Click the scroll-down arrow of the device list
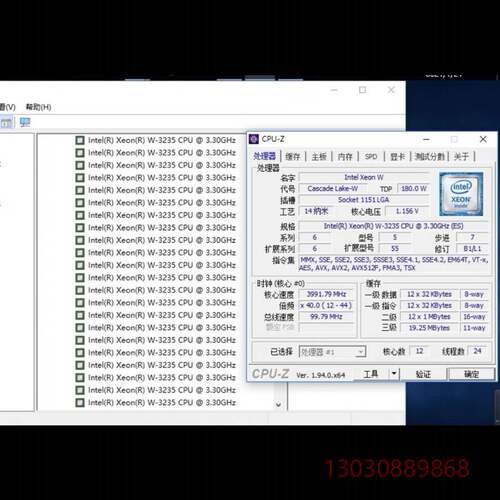The width and height of the screenshot is (500, 500). (x=279, y=405)
